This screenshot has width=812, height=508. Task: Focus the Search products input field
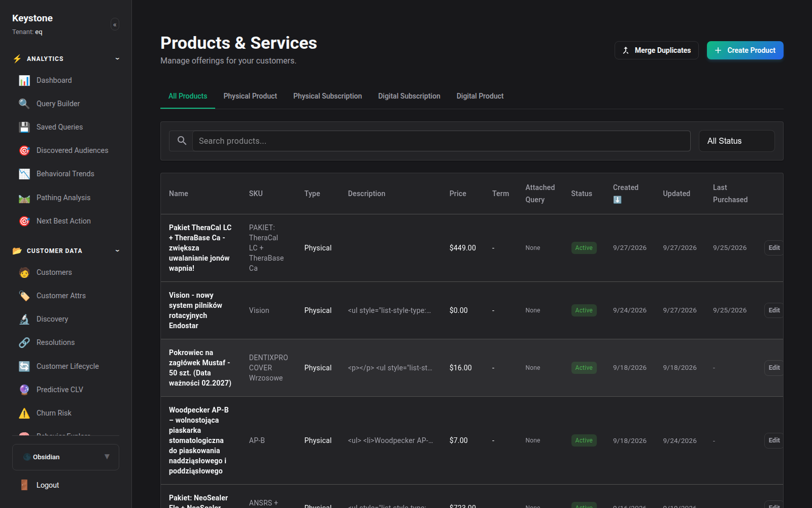coord(441,141)
